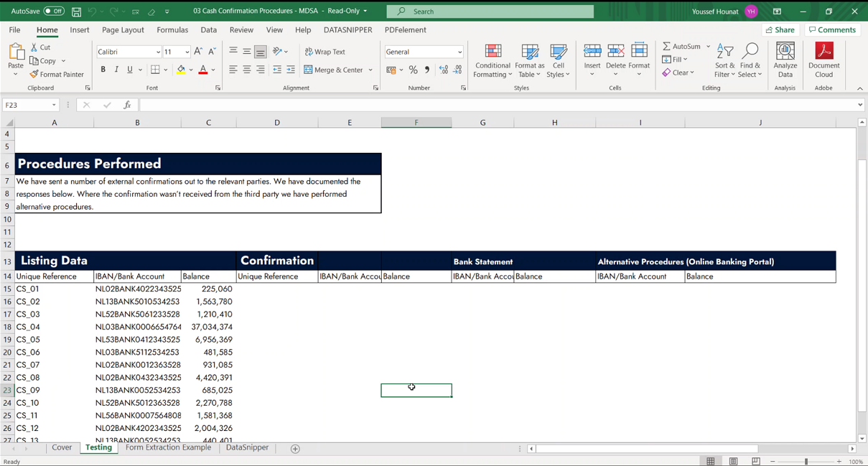868x466 pixels.
Task: Click the Format as Table icon
Action: 530,61
